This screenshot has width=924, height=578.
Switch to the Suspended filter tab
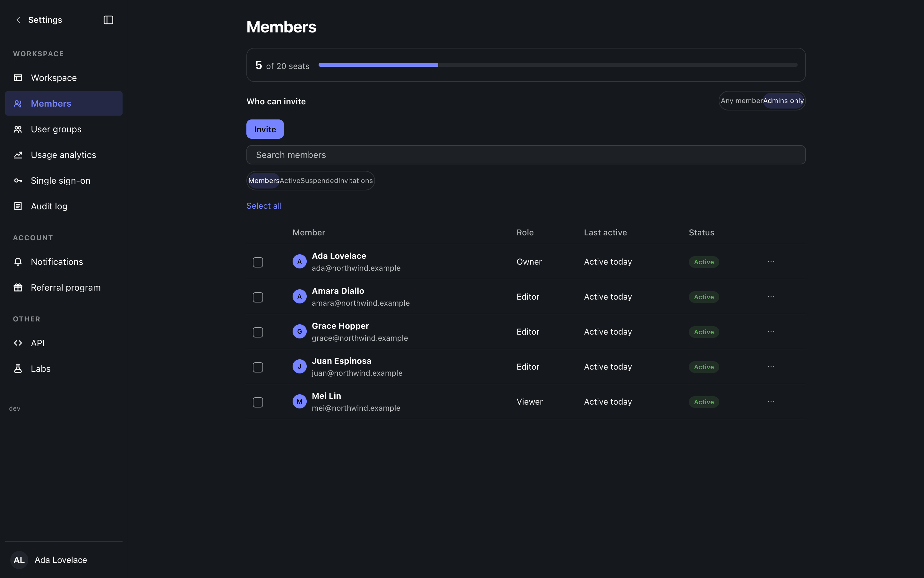click(319, 180)
